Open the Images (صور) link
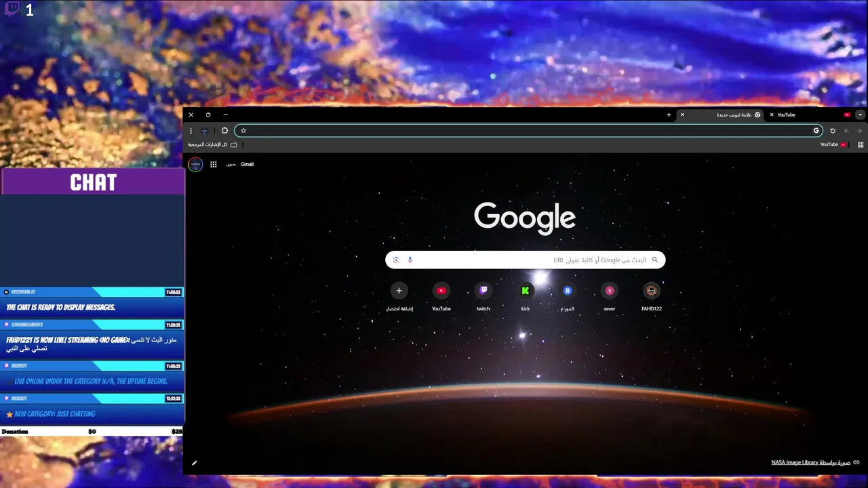The height and width of the screenshot is (488, 868). 231,164
